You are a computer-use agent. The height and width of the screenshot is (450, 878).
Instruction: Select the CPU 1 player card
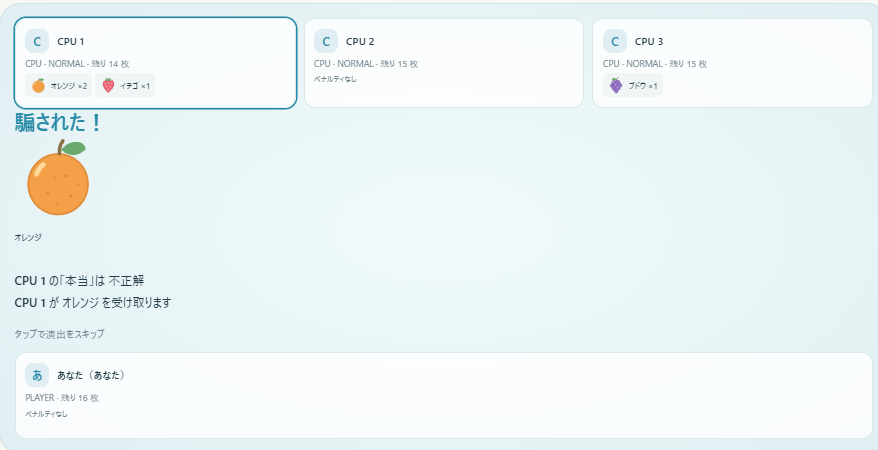tap(155, 63)
